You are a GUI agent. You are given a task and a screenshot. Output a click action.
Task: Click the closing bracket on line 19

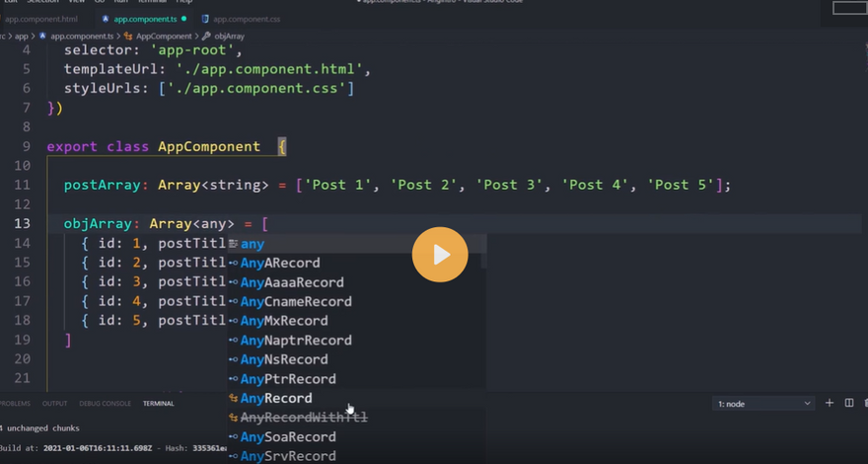68,340
